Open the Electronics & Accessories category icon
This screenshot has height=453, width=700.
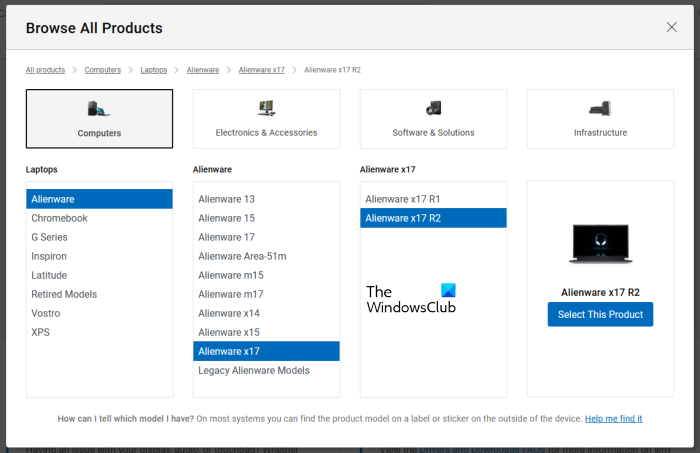click(x=266, y=108)
